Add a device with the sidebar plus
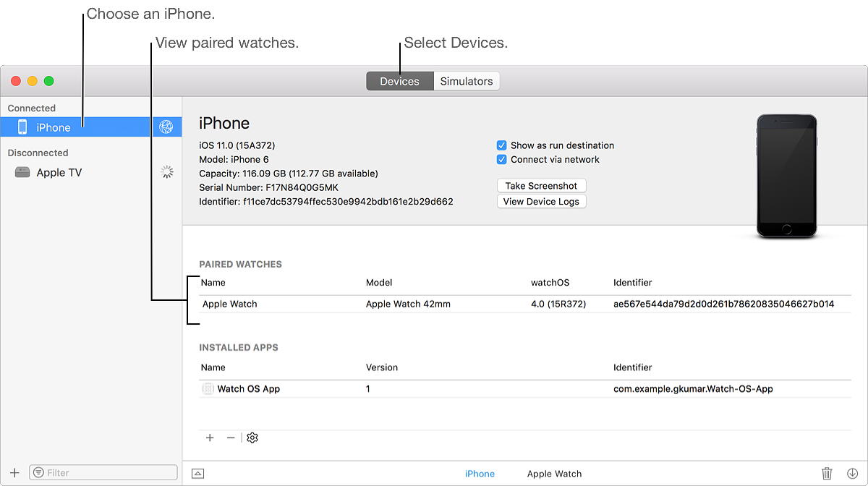 point(14,472)
